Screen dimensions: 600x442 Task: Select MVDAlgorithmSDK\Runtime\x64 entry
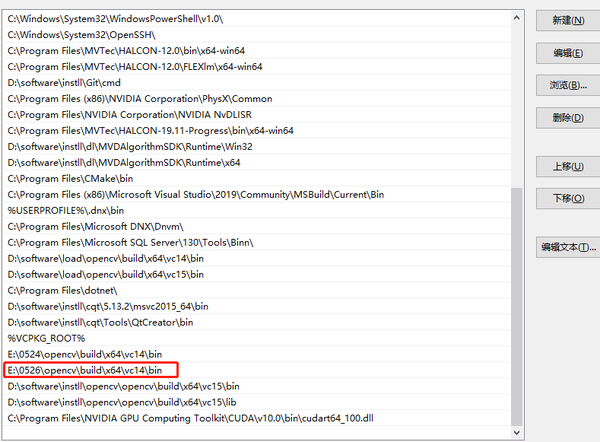[257, 163]
